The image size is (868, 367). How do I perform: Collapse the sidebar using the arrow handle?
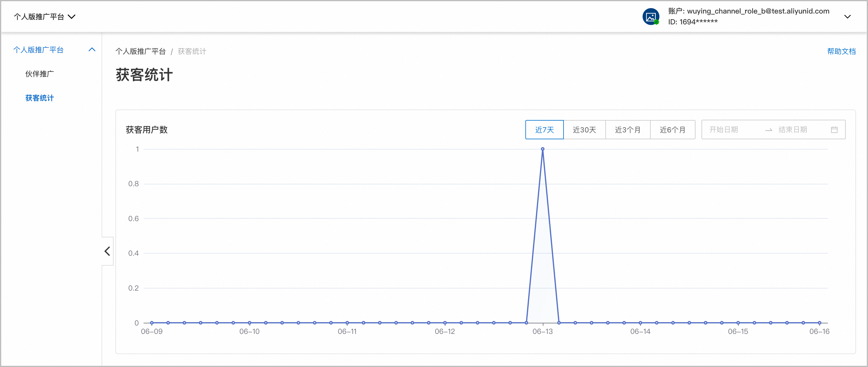107,251
